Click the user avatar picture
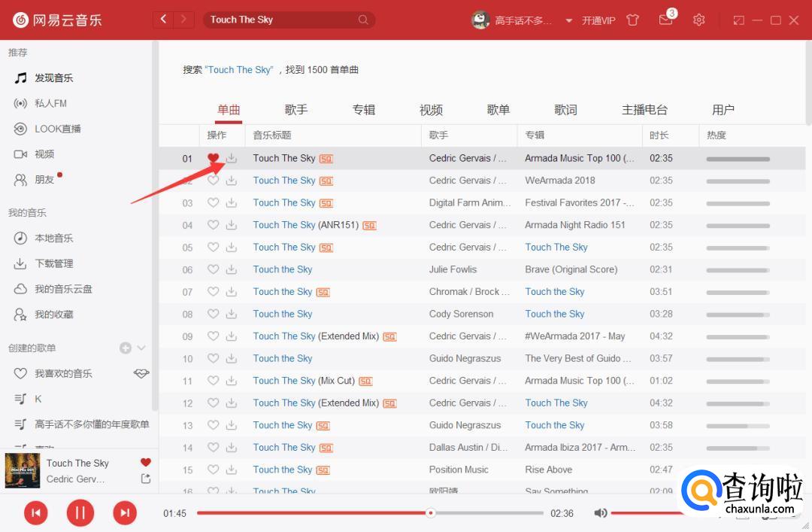This screenshot has height=532, width=812. click(x=480, y=20)
